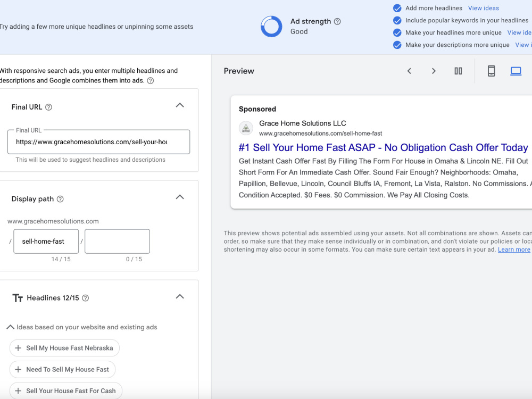Click the www.gracehomesolutions.com display path domain
Viewport: 532px width, 399px height.
pos(53,221)
